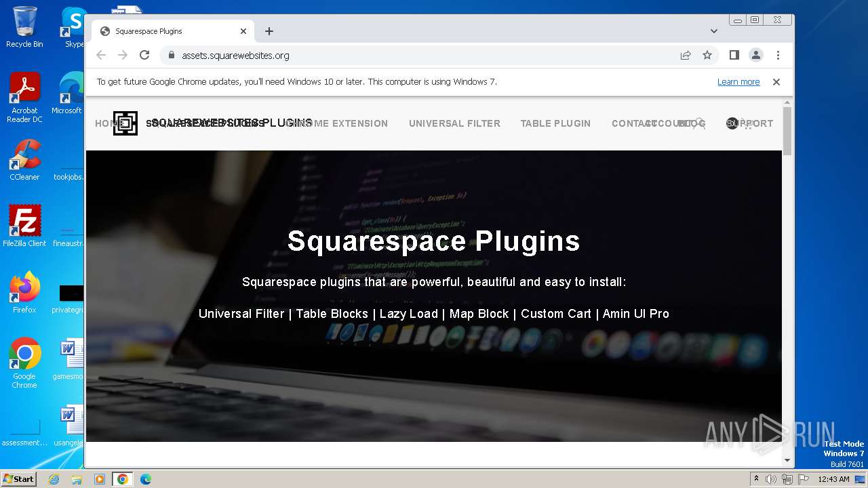
Task: Click Universal Filter in hero text
Action: (x=241, y=314)
